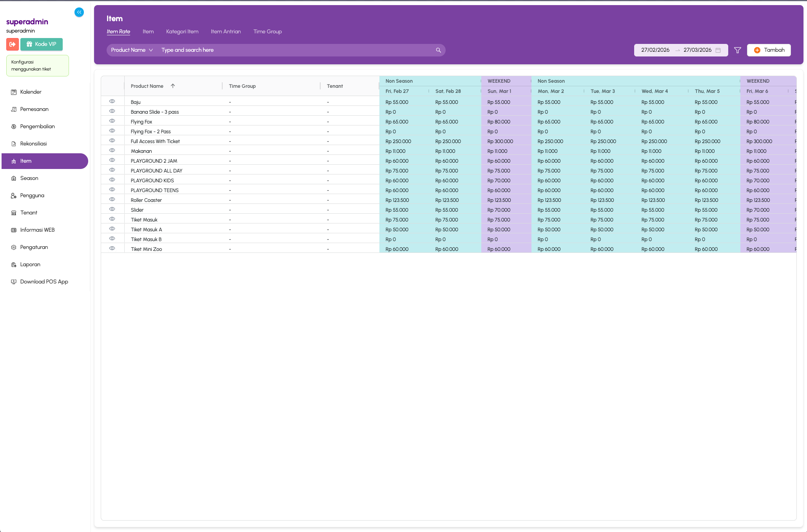The height and width of the screenshot is (532, 807).
Task: Click the Tambah button
Action: 769,50
